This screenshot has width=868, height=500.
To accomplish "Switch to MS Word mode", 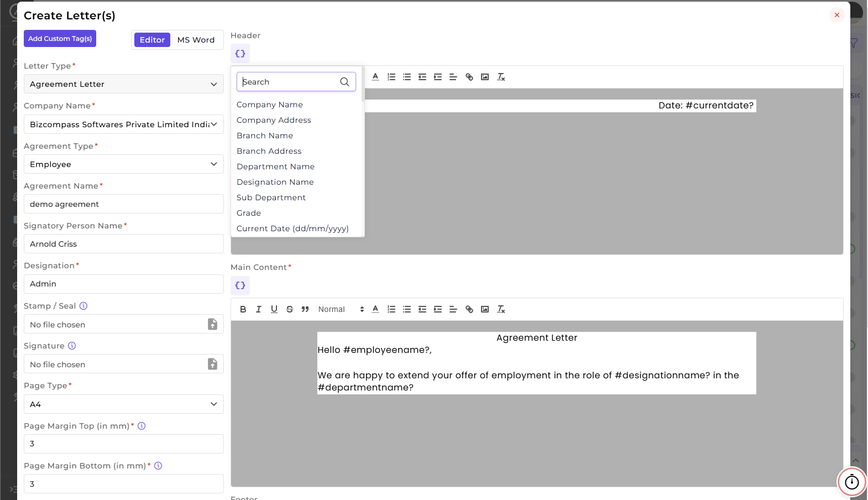I will click(196, 40).
